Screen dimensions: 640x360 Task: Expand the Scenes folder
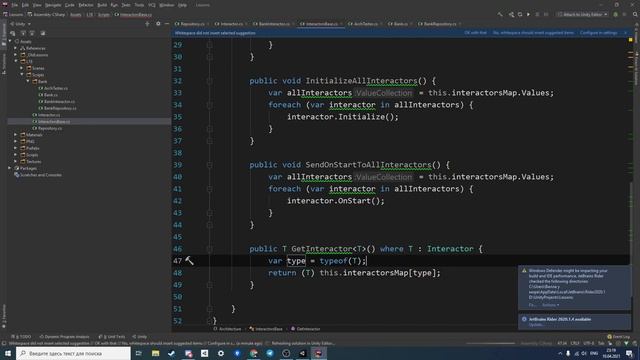pyautogui.click(x=22, y=68)
